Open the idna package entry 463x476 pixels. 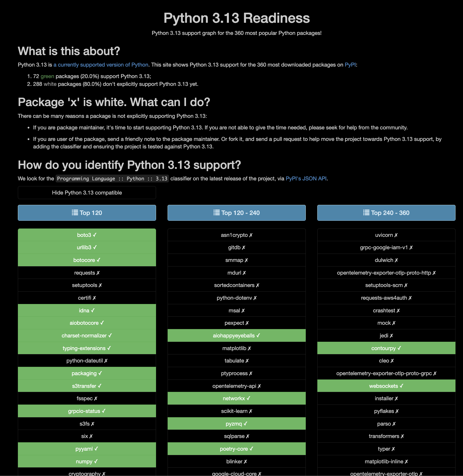(87, 310)
